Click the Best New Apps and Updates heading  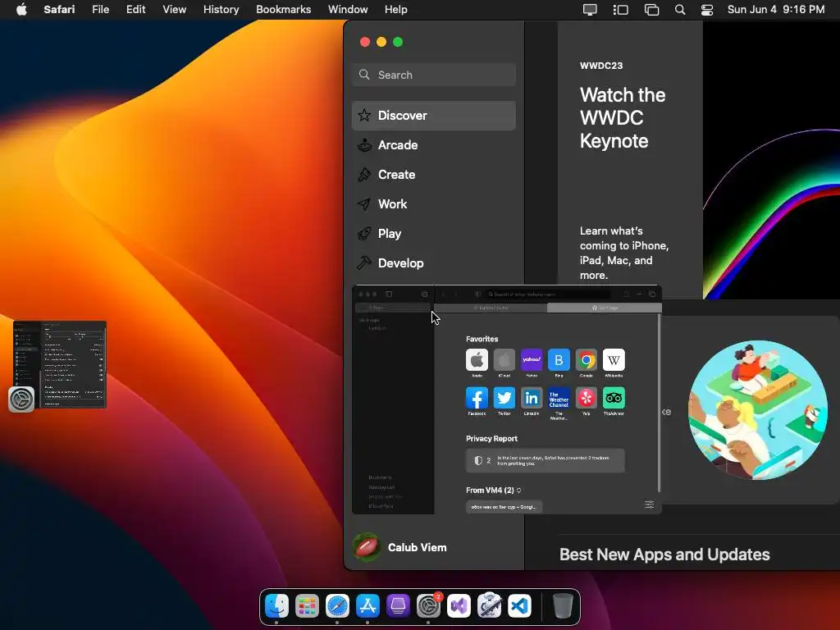tap(664, 555)
